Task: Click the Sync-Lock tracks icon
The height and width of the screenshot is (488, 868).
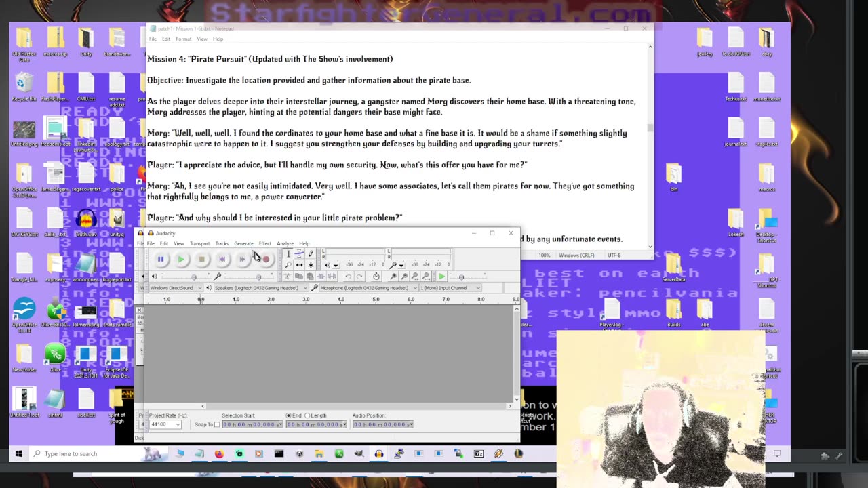Action: pos(376,276)
